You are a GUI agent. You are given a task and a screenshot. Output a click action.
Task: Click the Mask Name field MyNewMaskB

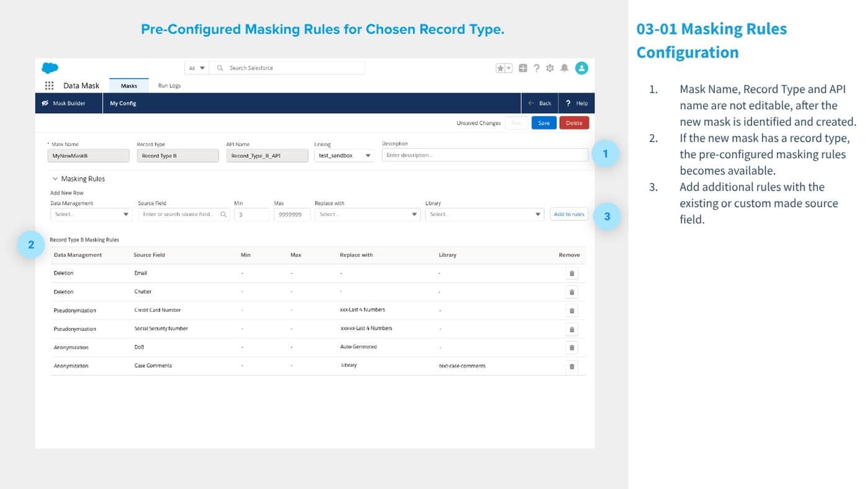89,156
